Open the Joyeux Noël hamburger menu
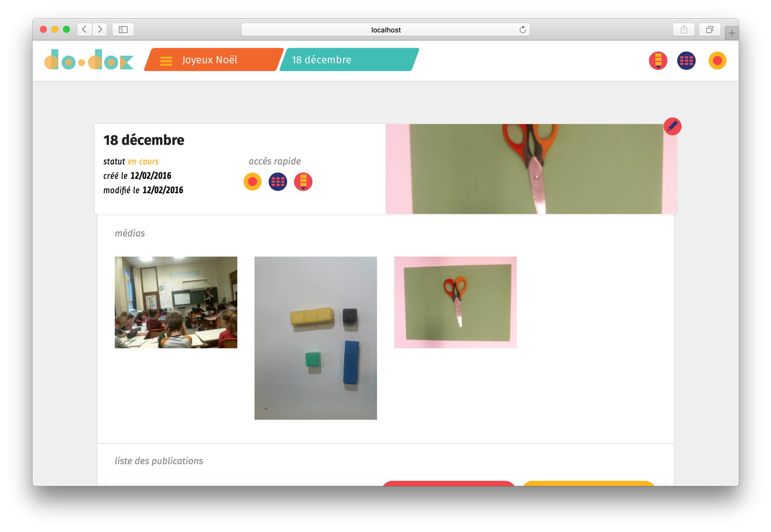The width and height of the screenshot is (771, 532). pos(166,60)
